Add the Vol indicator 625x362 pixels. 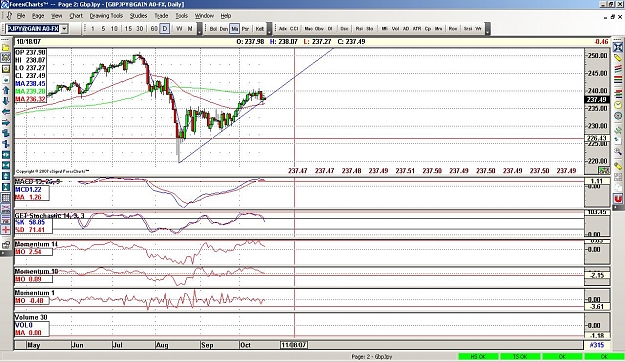pos(395,29)
